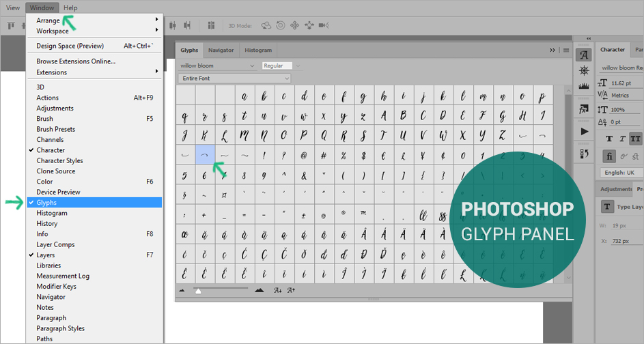Choose Paragraph Styles from Window menu
644x344 pixels.
(94, 328)
